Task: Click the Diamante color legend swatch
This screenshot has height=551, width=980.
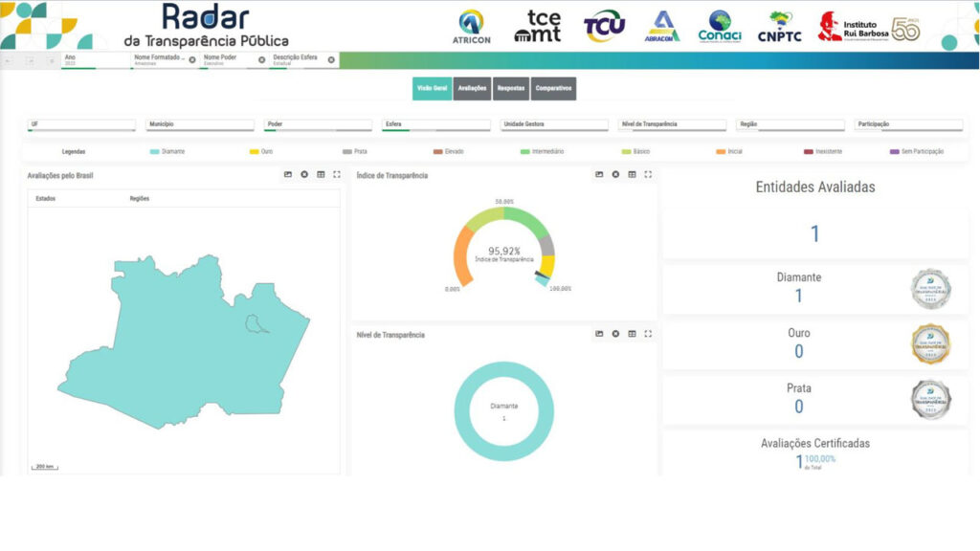Action: pos(154,151)
